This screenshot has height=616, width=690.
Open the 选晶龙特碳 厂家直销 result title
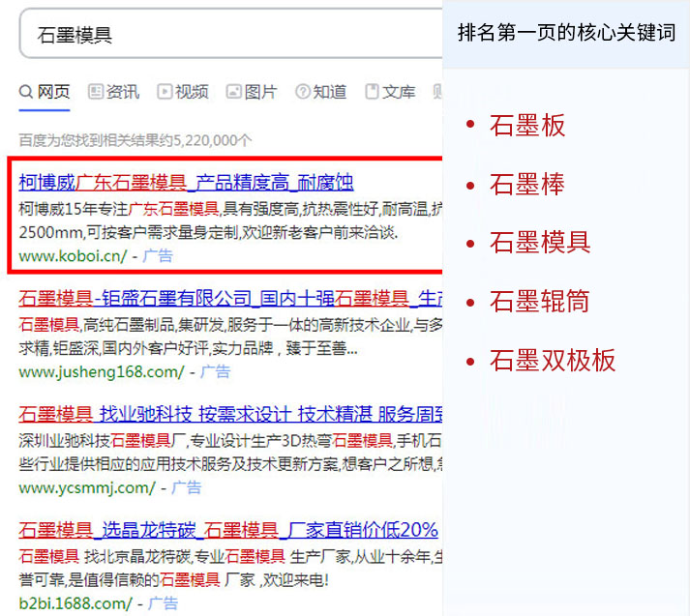[228, 530]
